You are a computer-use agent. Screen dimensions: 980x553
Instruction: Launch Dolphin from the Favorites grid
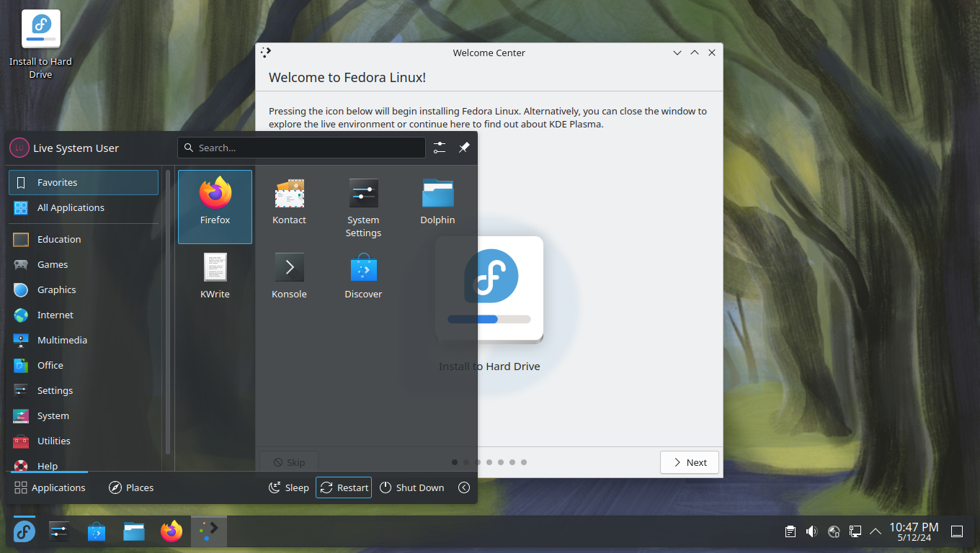tap(437, 207)
